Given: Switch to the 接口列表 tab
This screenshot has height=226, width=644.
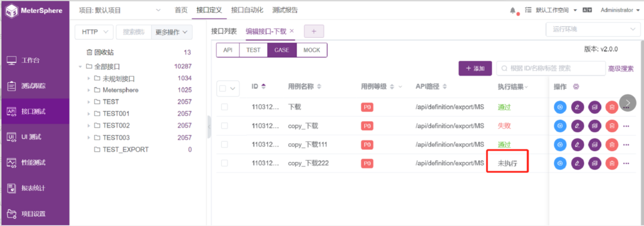Looking at the screenshot, I should tap(224, 31).
